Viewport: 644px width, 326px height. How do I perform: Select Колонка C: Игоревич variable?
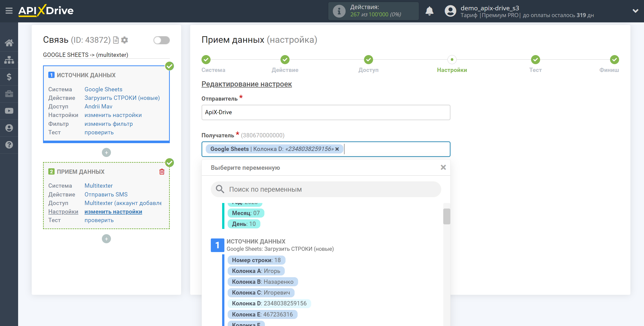(261, 293)
